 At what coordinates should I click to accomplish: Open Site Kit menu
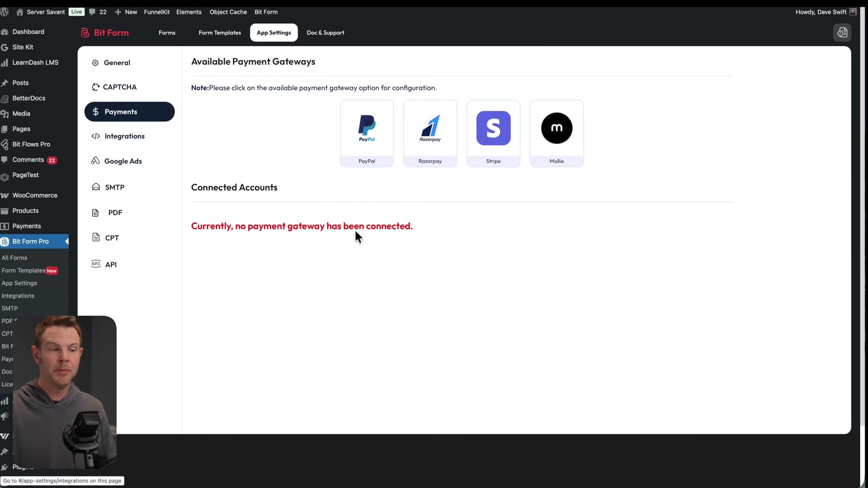tap(23, 47)
